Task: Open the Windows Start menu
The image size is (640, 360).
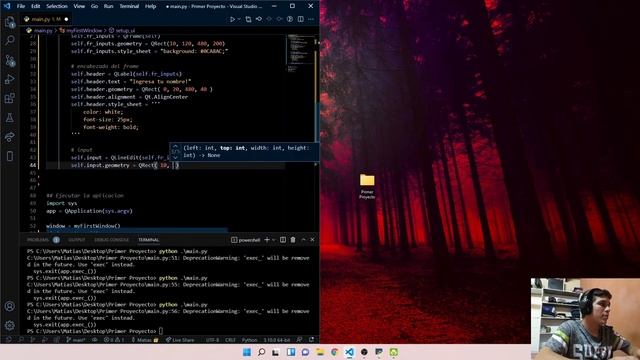Action: click(247, 352)
